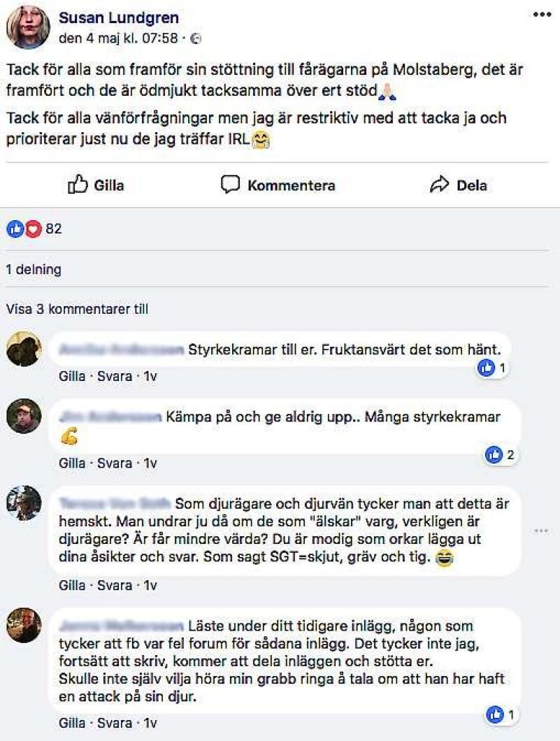Image resolution: width=560 pixels, height=741 pixels.
Task: Click the Kommentera speech bubble button
Action: point(278,185)
